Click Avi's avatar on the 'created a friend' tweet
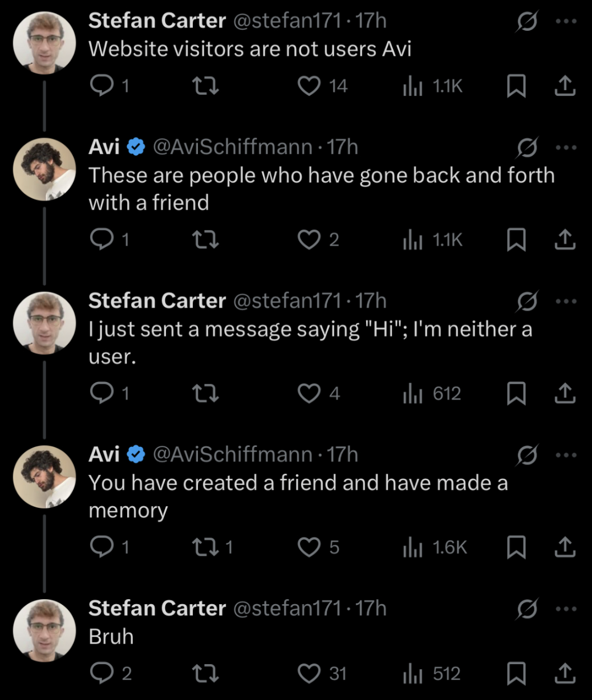This screenshot has width=592, height=700. 44,477
